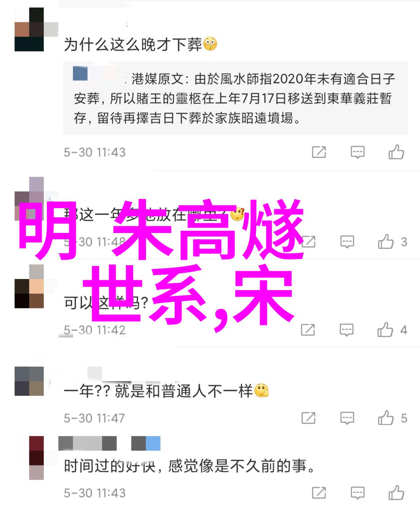Viewport: 420px width, 509px height.
Task: Open the comment text 时间过的好快,感觉像是不久前的事
Action: tap(189, 466)
